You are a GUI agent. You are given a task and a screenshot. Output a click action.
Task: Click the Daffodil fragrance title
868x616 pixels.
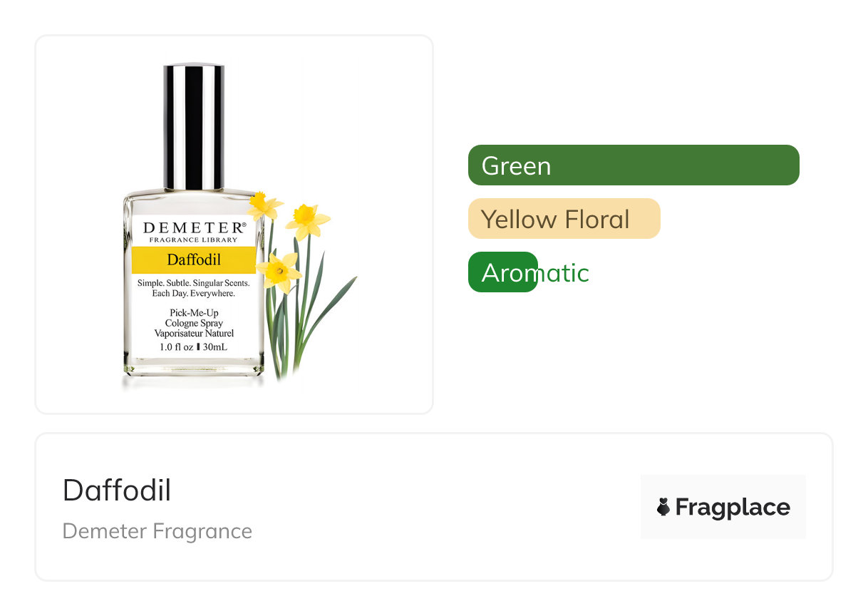[x=117, y=490]
